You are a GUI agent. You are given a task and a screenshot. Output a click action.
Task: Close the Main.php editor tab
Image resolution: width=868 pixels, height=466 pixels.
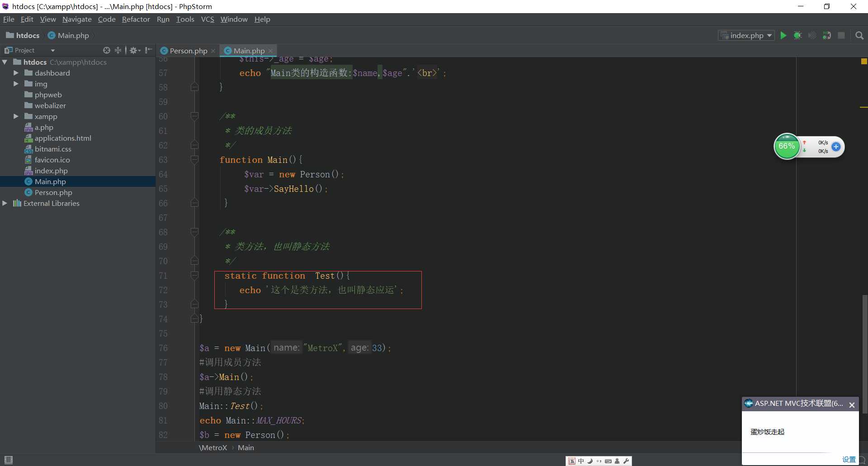[x=270, y=51]
